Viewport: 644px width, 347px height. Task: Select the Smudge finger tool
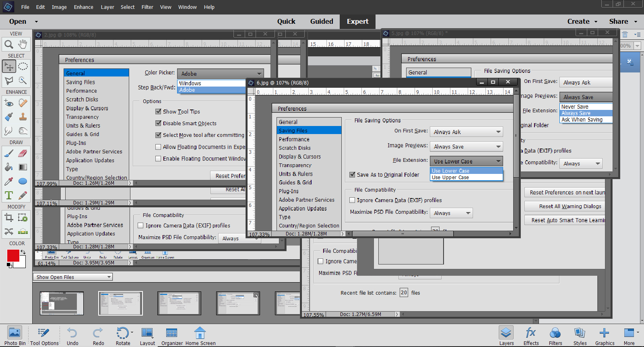coord(9,131)
